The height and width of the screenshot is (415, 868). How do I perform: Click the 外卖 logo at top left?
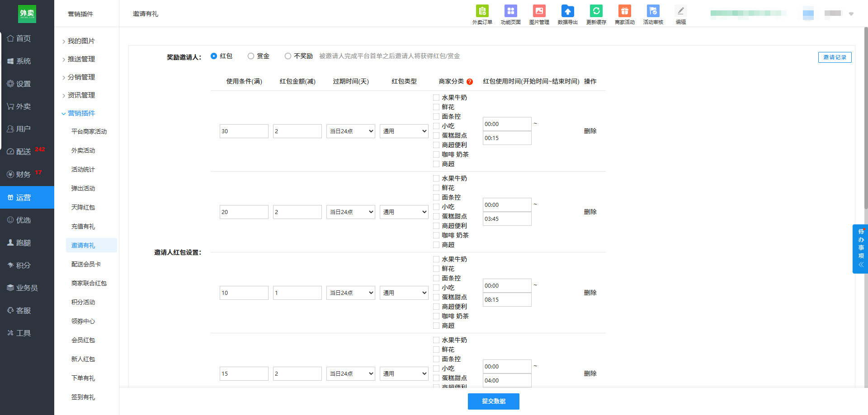point(27,14)
